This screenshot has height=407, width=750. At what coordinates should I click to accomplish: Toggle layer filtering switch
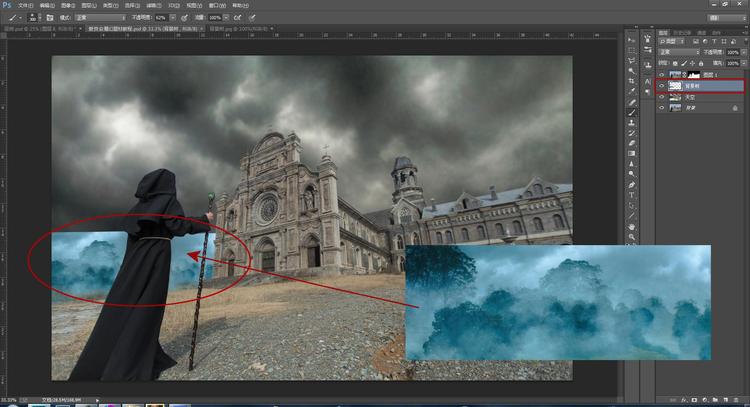[x=746, y=42]
